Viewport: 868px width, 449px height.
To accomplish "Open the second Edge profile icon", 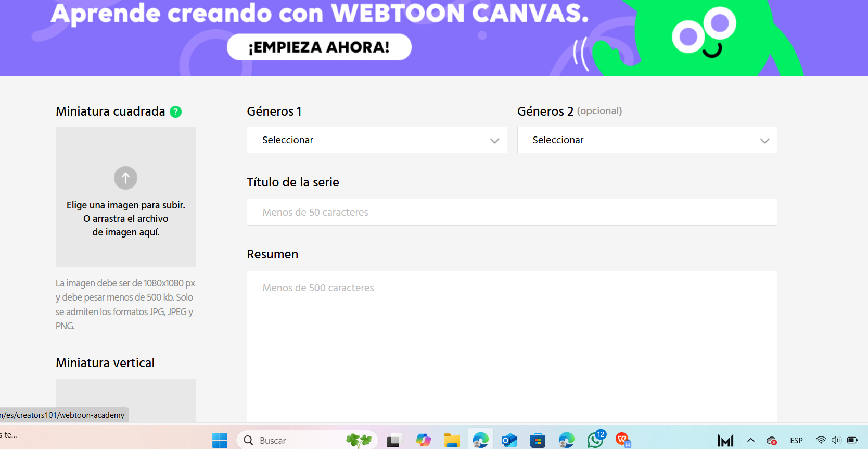I will [x=566, y=440].
